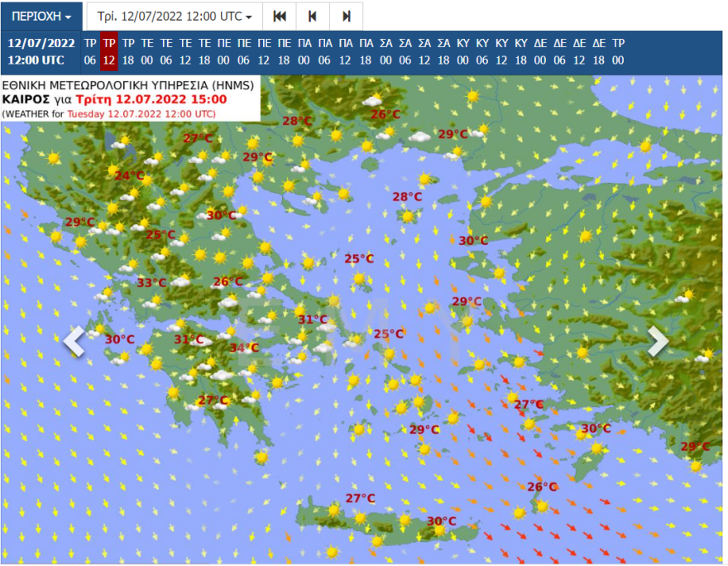
Task: Open the ΠΕΡΙΟΧΗ region dropdown
Action: [41, 16]
